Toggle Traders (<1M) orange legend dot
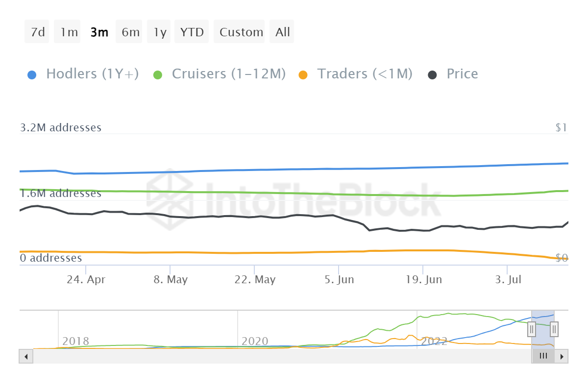 click(x=303, y=75)
